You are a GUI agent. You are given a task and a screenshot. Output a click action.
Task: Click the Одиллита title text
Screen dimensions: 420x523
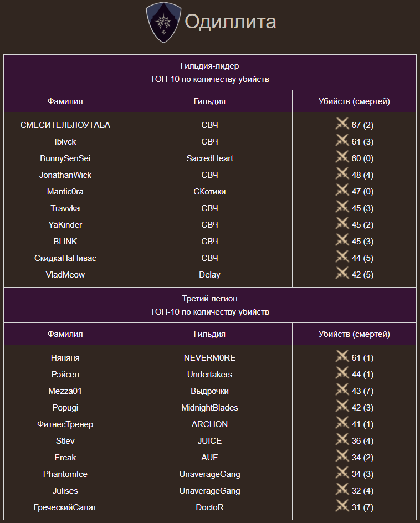point(230,22)
